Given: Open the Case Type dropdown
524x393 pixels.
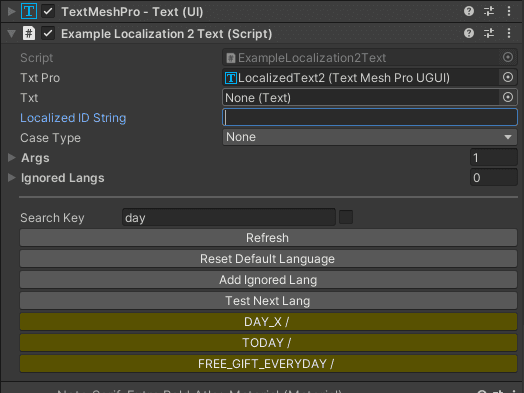Looking at the screenshot, I should (x=370, y=137).
